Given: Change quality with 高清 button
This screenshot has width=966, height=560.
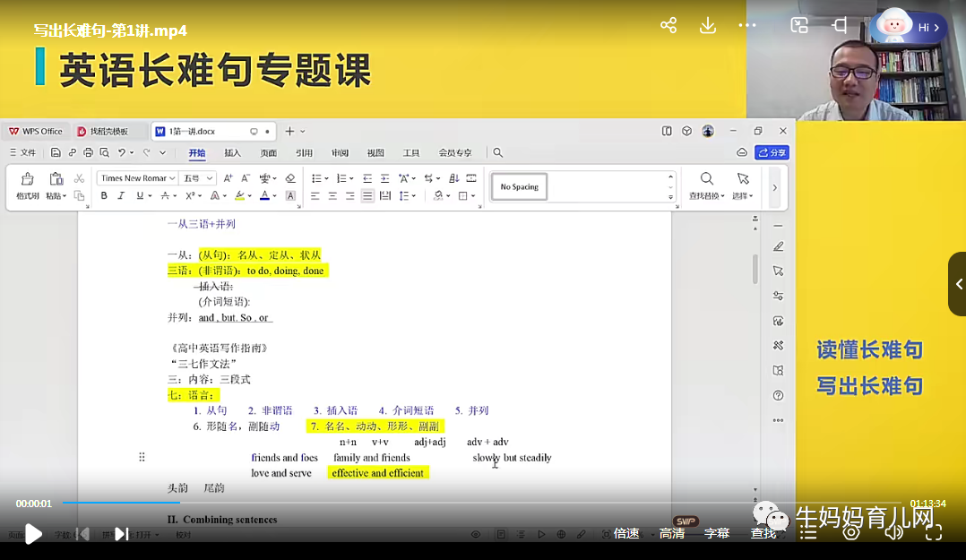Looking at the screenshot, I should pyautogui.click(x=671, y=533).
